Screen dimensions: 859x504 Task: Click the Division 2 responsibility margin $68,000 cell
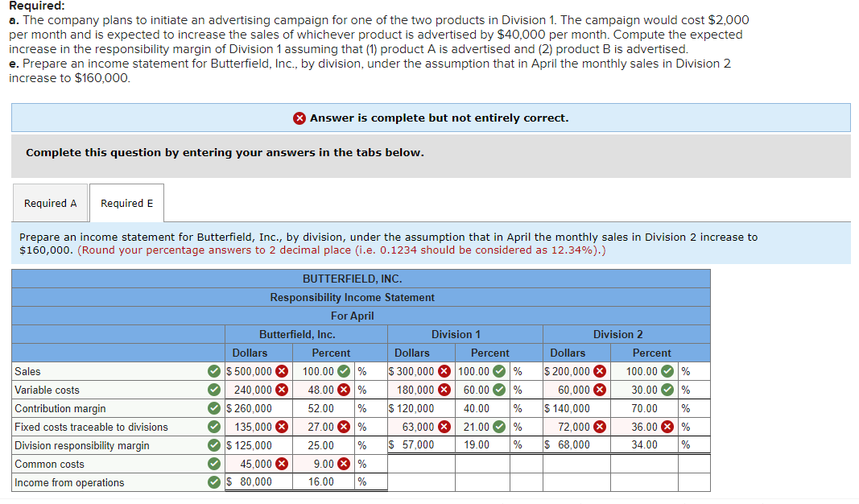tap(575, 444)
